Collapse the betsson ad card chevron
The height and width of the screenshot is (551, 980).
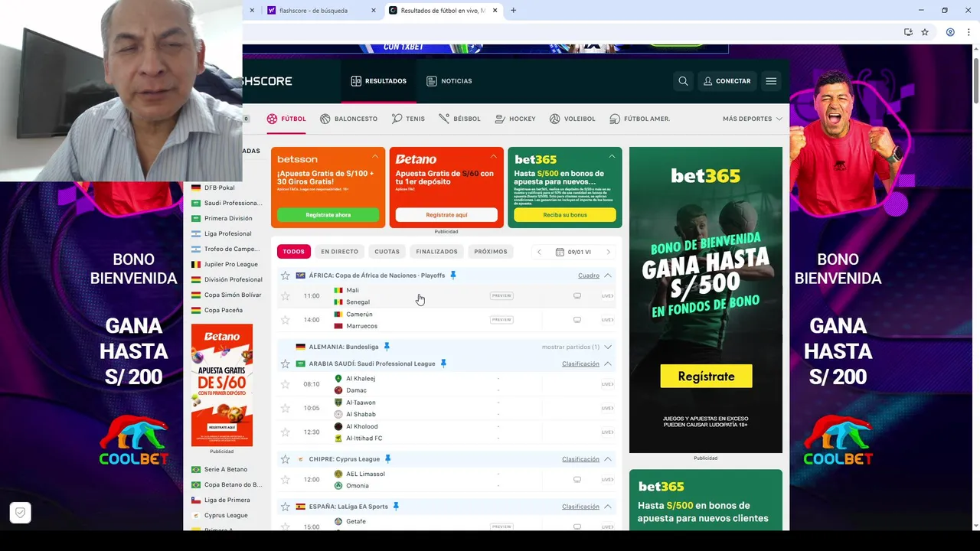pyautogui.click(x=375, y=156)
